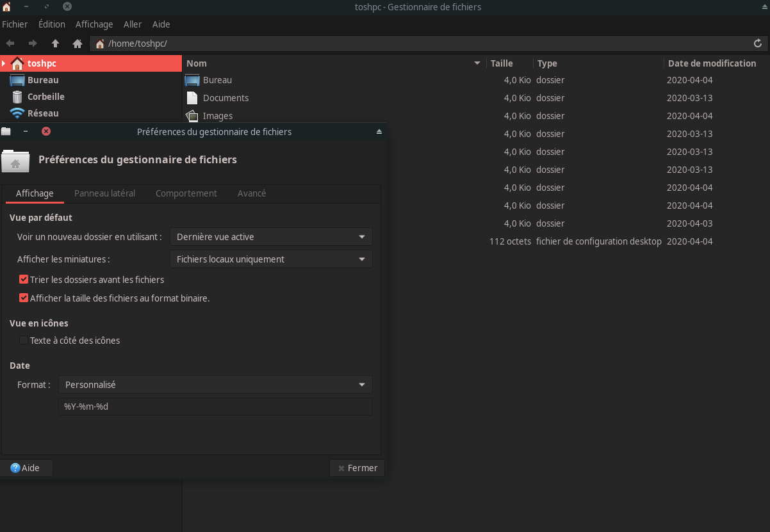This screenshot has width=770, height=532.
Task: Open the Dernière vue active dropdown
Action: (x=270, y=237)
